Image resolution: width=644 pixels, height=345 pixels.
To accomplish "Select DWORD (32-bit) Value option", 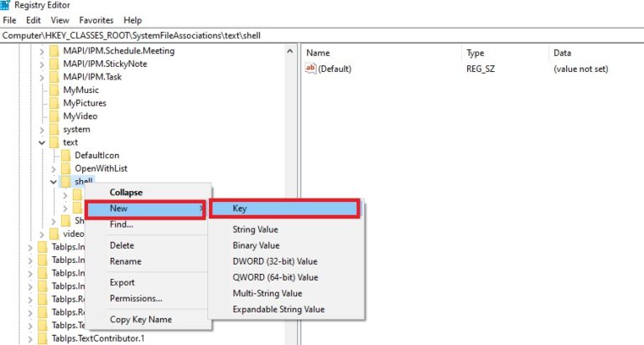I will [275, 261].
